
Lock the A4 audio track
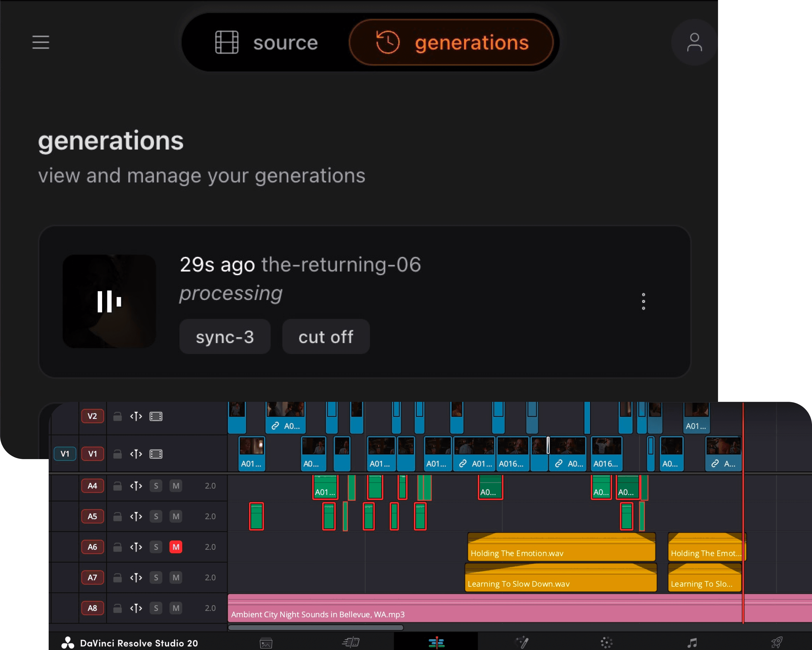click(x=118, y=486)
